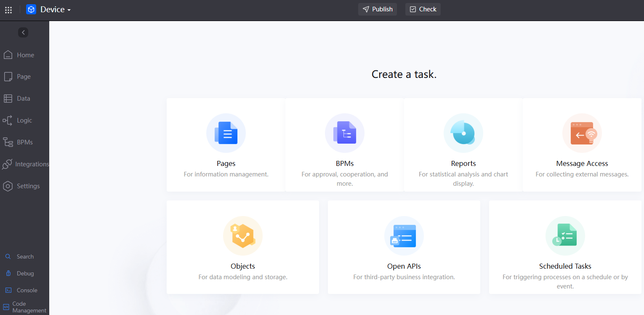
Task: Open Code Management from the sidebar label
Action: click(29, 307)
